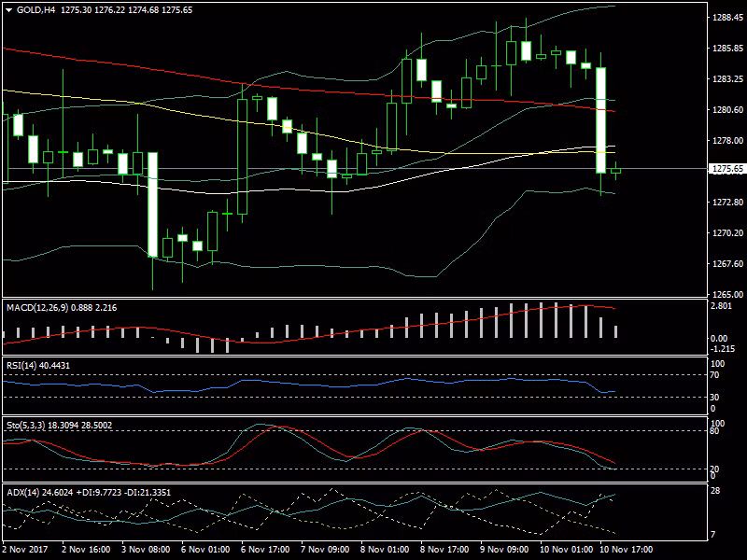Click the ADX(14) indicator label
Image resolution: width=747 pixels, height=560 pixels.
click(x=23, y=492)
